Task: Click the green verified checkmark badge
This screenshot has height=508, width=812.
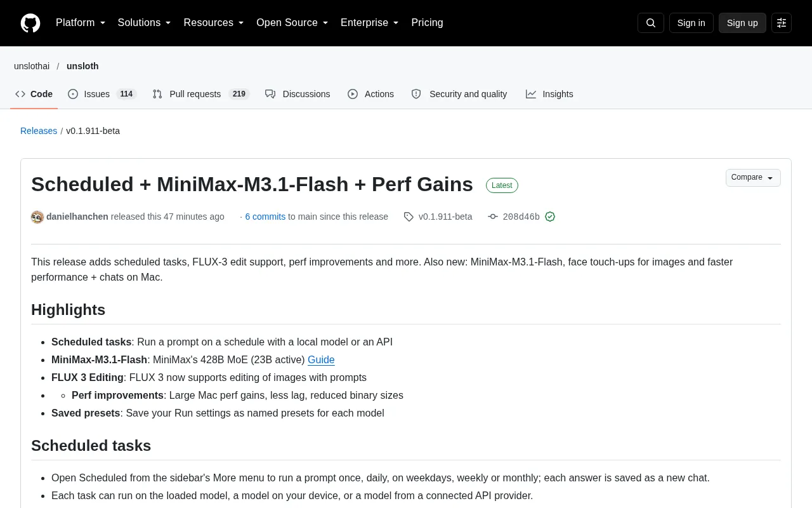Action: pos(550,217)
